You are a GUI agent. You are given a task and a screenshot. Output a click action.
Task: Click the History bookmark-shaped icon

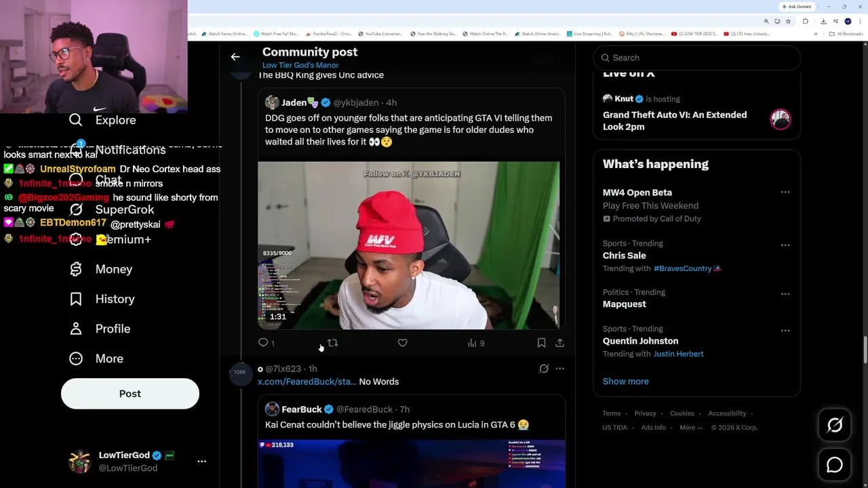pos(75,299)
